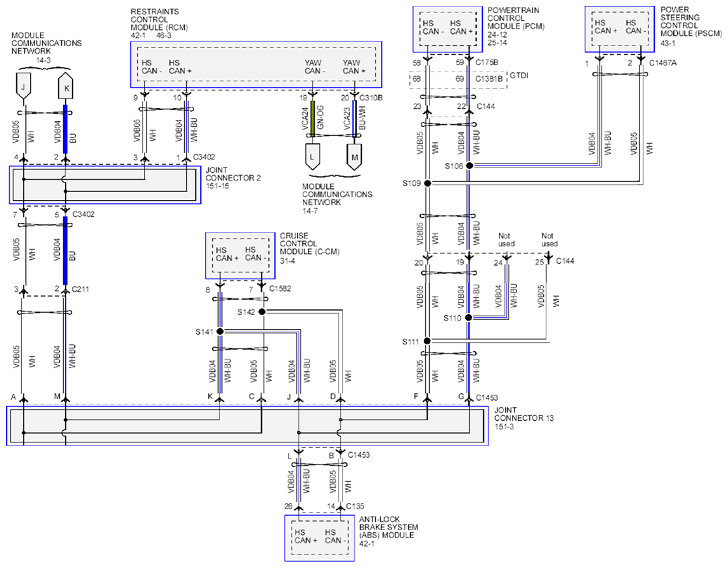Select the Powertrain Control Module box
Screen dimensions: 728x568
pyautogui.click(x=448, y=29)
